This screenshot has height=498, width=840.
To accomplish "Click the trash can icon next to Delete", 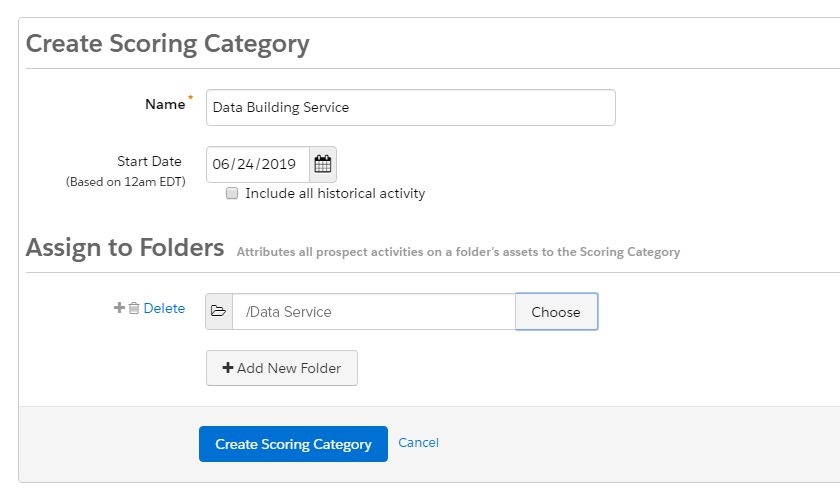I will point(134,308).
